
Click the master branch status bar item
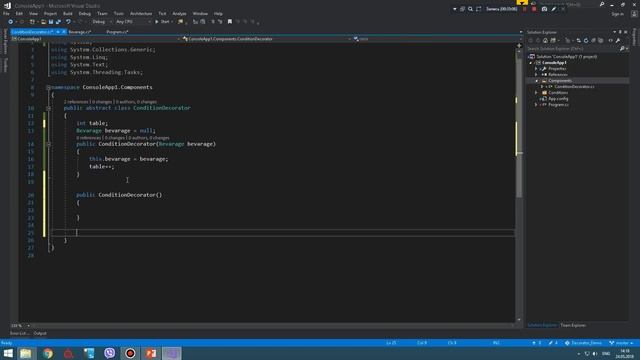(621, 343)
